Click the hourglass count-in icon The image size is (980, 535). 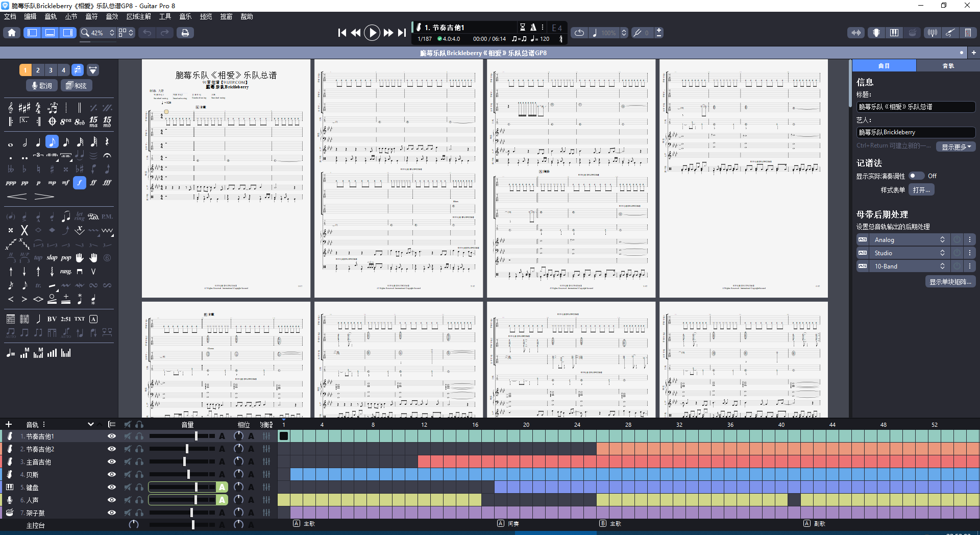click(x=522, y=27)
